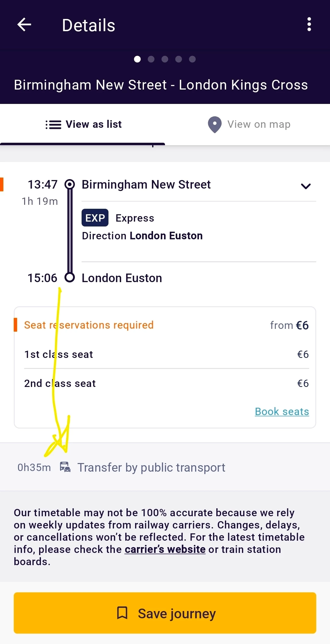Jump to the last journey page dot
This screenshot has width=330, height=644.
(192, 59)
